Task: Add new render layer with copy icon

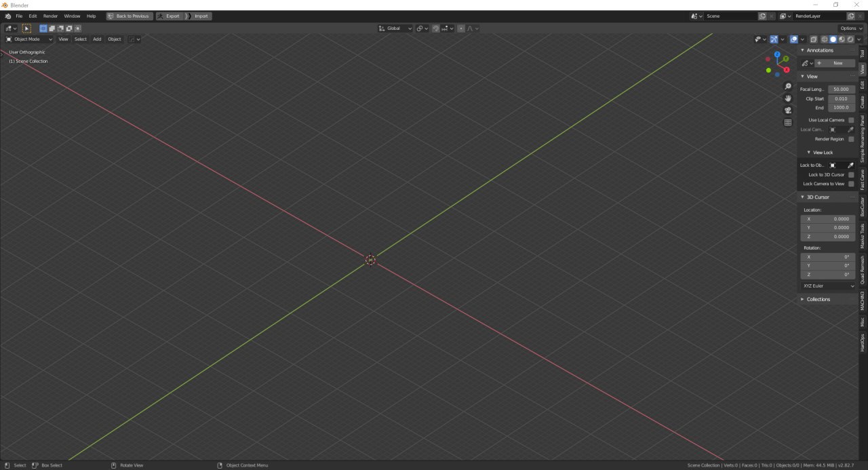Action: [x=851, y=16]
